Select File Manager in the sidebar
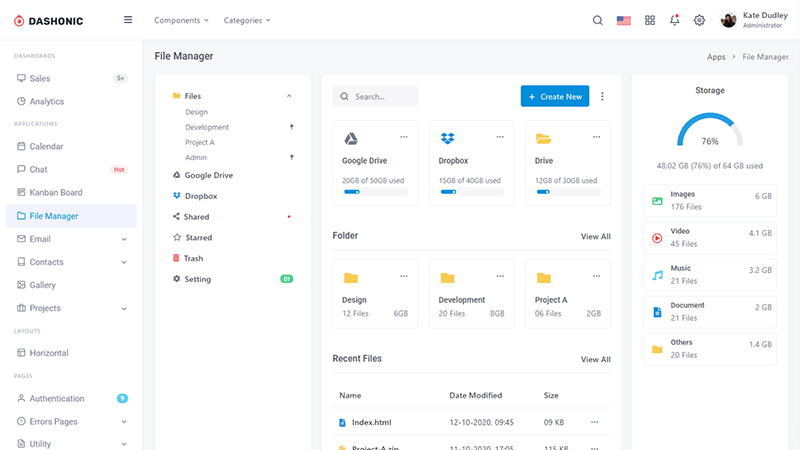This screenshot has height=450, width=800. [x=71, y=216]
